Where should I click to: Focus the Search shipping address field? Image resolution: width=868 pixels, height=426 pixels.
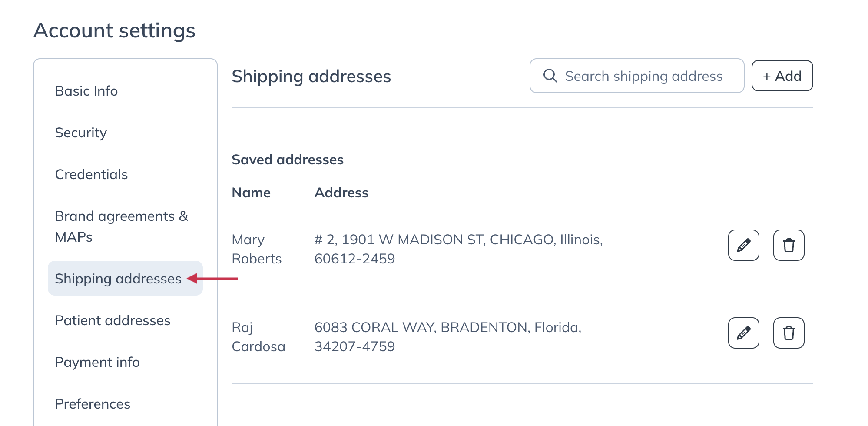tap(637, 76)
